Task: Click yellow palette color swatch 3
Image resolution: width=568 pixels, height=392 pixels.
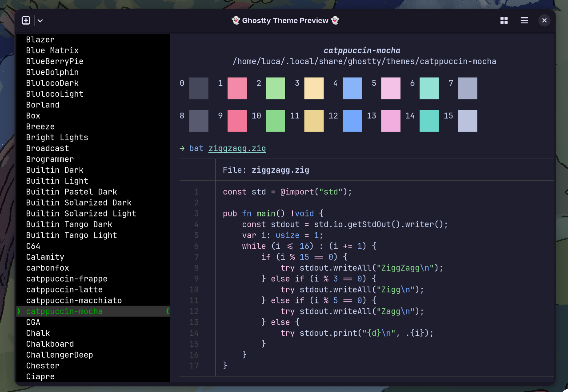Action: (x=314, y=88)
